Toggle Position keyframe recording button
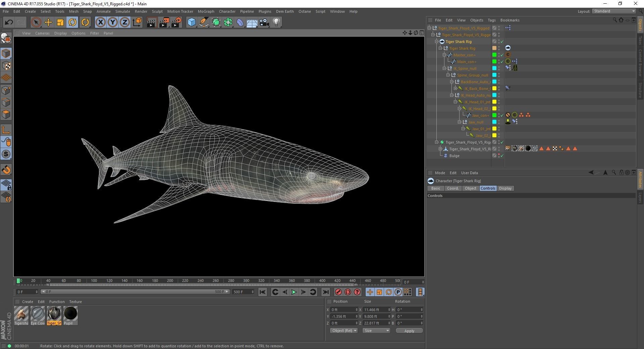 [x=370, y=292]
